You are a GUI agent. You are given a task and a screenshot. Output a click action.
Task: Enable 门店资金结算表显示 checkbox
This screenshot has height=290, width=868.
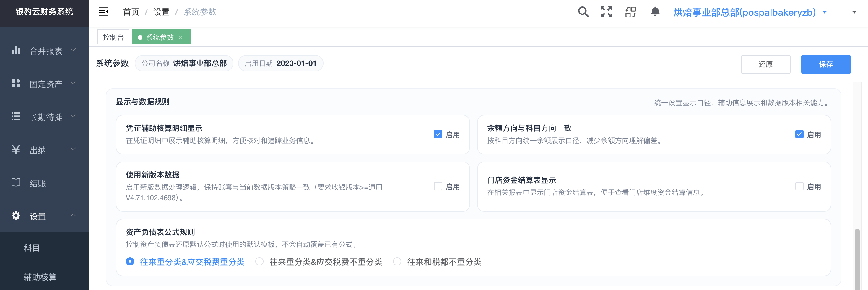[x=799, y=186]
